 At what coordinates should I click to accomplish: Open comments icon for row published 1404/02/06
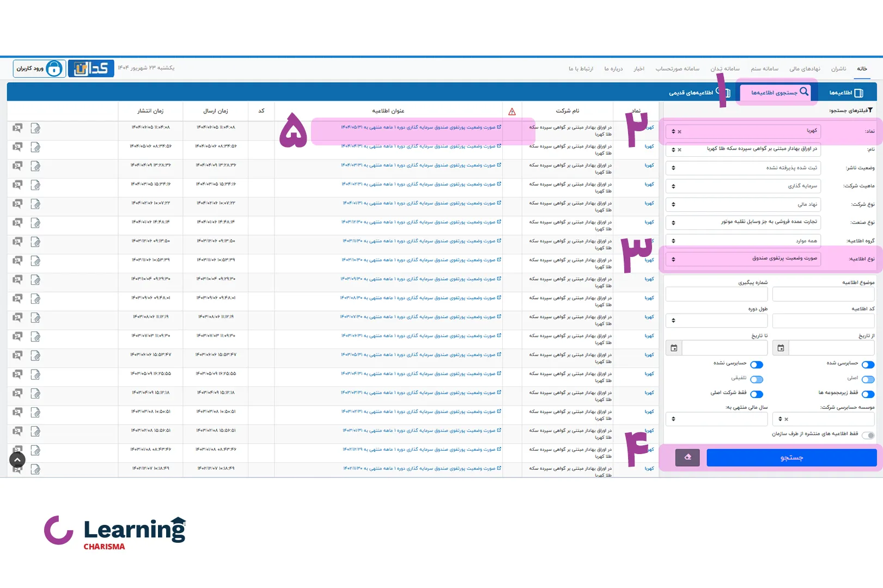click(x=17, y=204)
